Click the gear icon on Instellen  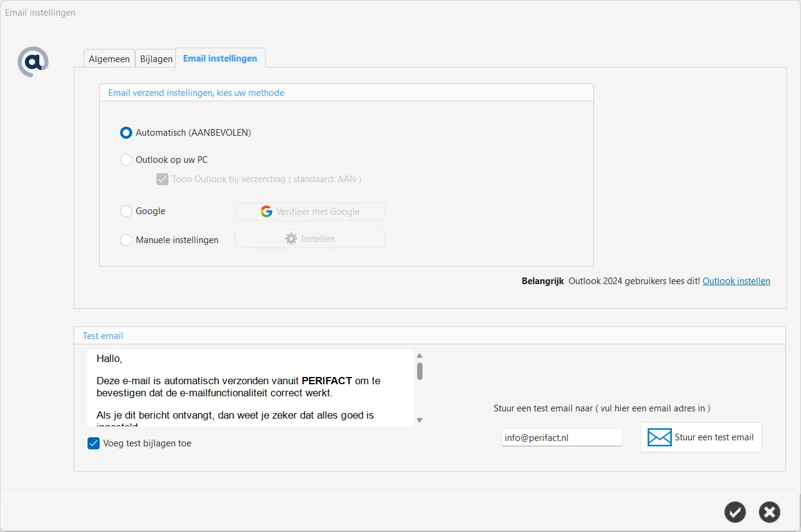[x=291, y=239]
